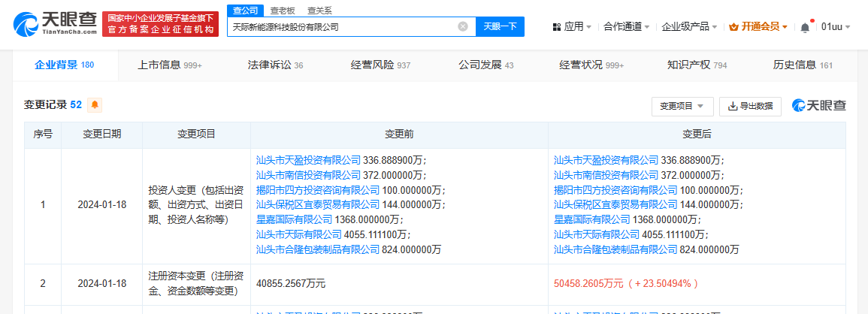Switch to 公司发展 tab
The height and width of the screenshot is (314, 868).
point(486,65)
